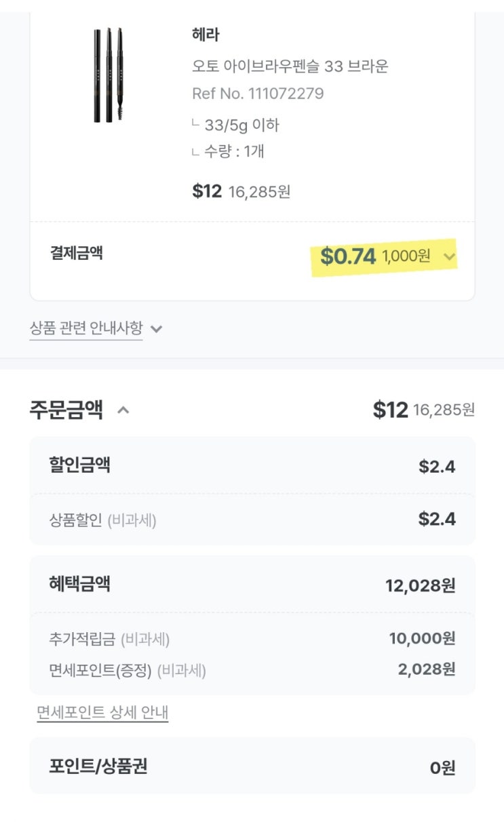The height and width of the screenshot is (822, 504).
Task: Expand the 상품 관련 안내사항 chevron
Action: [157, 329]
